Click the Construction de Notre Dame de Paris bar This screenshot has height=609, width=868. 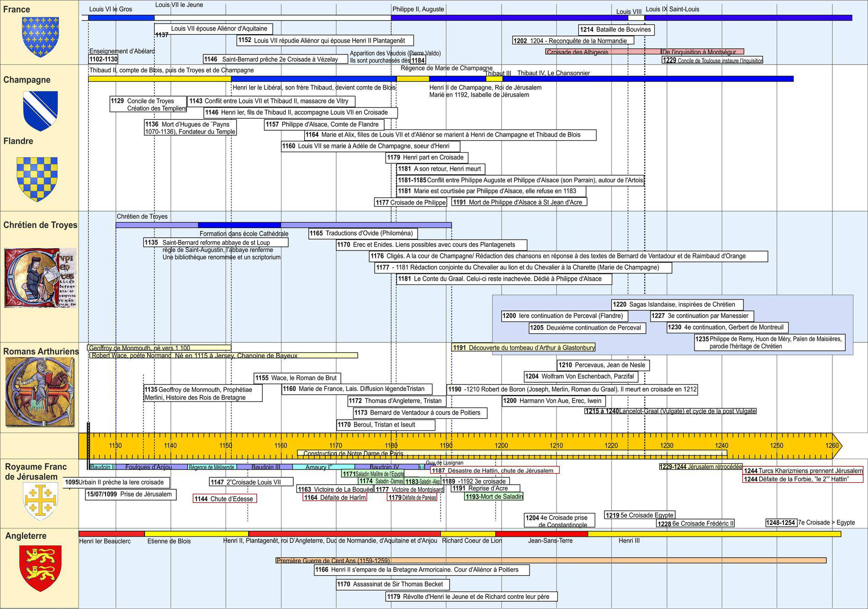[x=512, y=453]
